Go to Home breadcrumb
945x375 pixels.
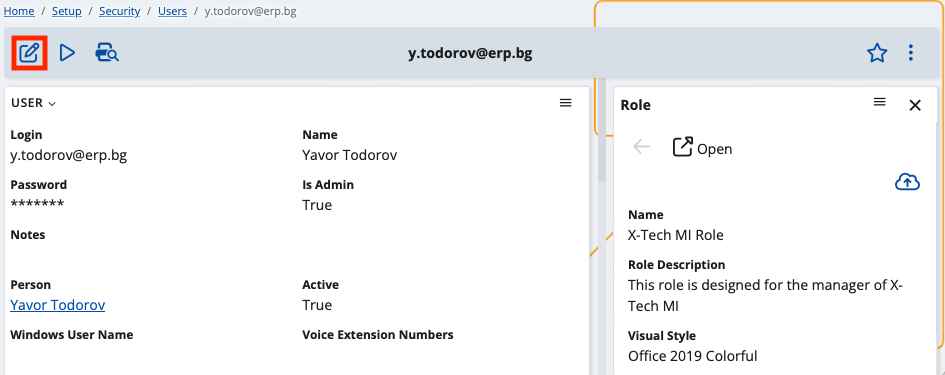19,11
